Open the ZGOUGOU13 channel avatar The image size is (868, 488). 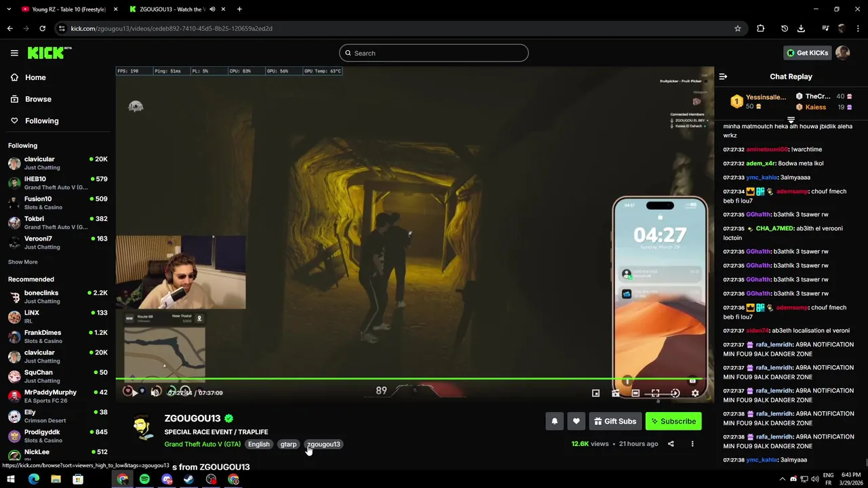tap(142, 428)
